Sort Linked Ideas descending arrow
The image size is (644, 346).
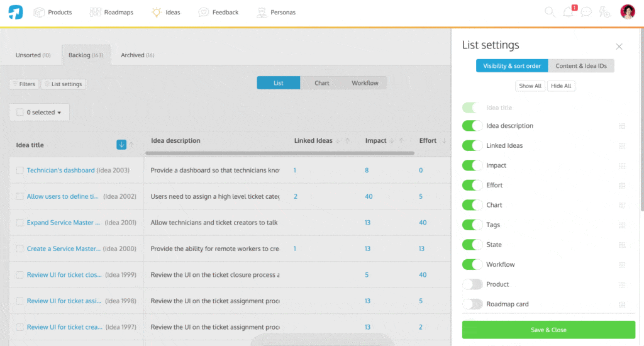point(338,140)
